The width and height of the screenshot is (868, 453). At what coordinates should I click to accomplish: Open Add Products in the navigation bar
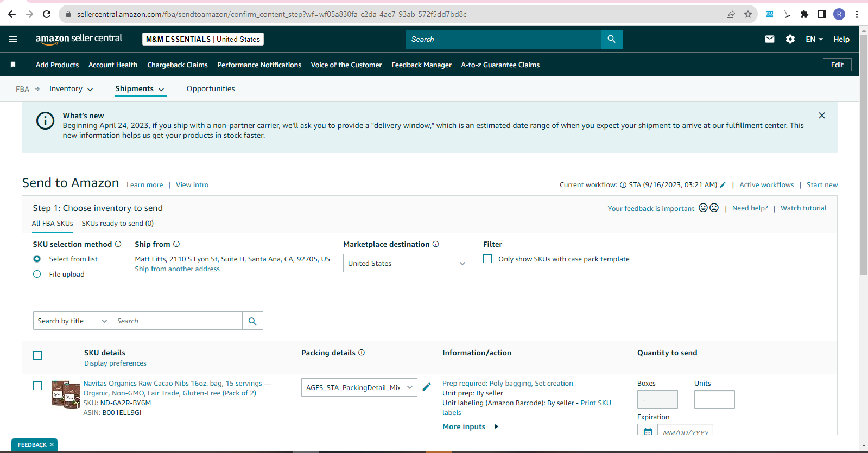57,65
